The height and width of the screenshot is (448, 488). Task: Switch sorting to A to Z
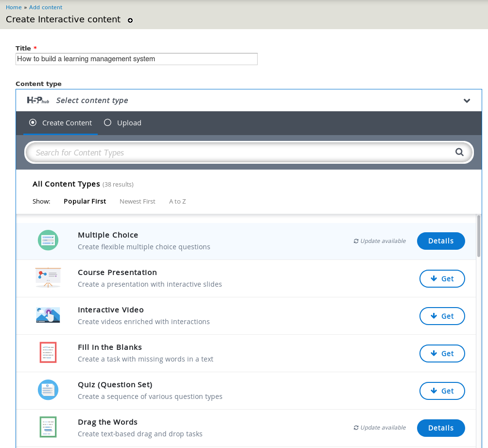(x=177, y=201)
